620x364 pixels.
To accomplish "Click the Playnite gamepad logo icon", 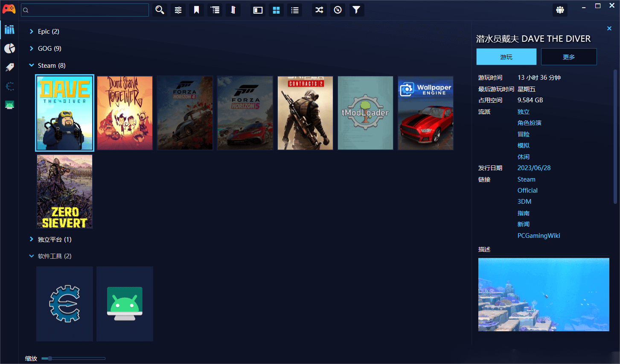I will coord(9,9).
